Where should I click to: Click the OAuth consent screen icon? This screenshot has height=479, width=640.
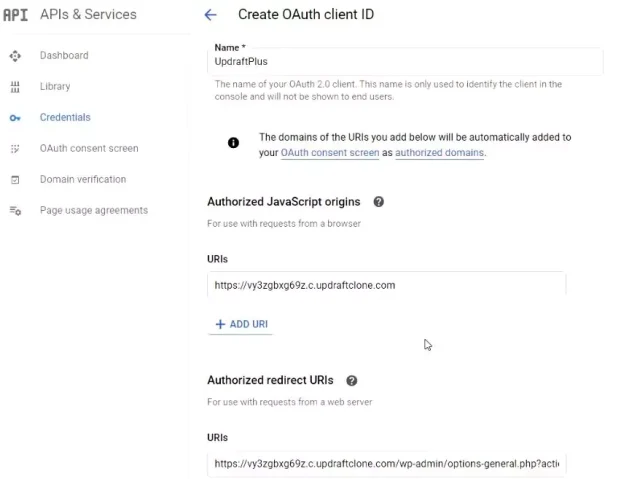coord(15,149)
